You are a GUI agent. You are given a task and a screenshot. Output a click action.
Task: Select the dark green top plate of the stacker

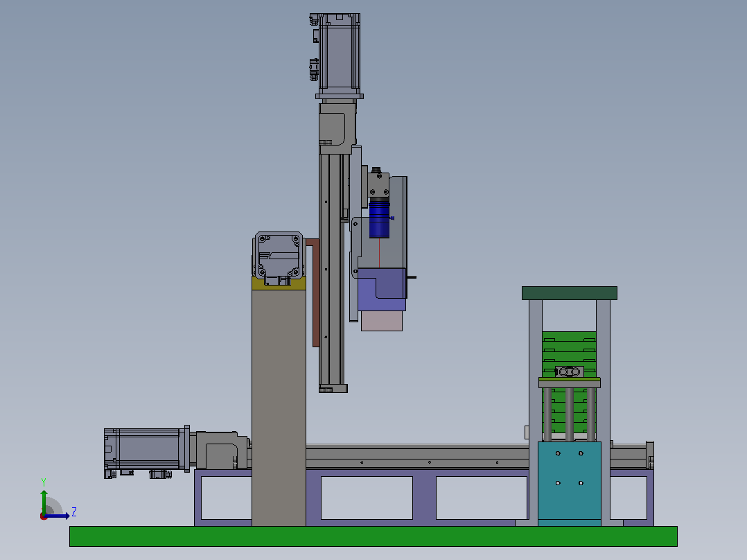coord(570,293)
